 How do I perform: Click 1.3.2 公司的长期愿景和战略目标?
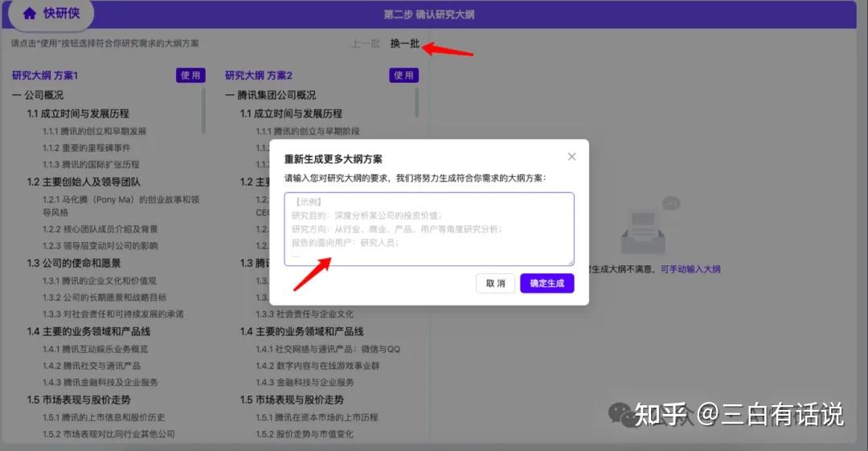click(x=104, y=297)
